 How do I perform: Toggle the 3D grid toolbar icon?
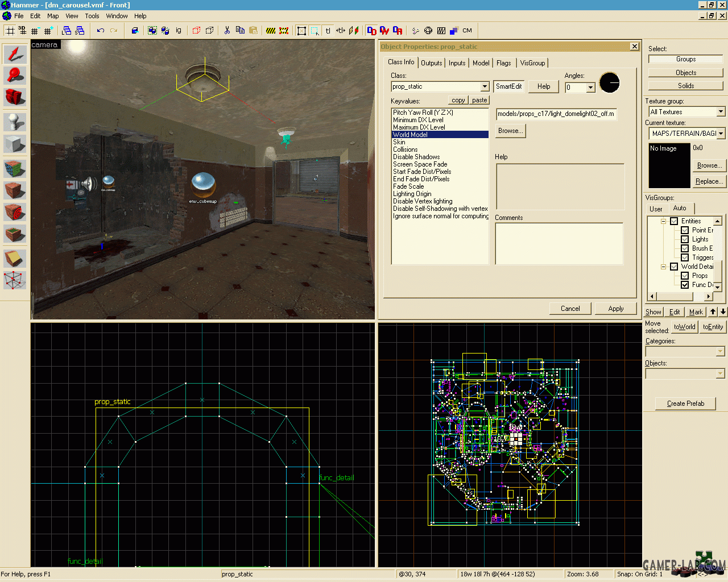pos(22,31)
